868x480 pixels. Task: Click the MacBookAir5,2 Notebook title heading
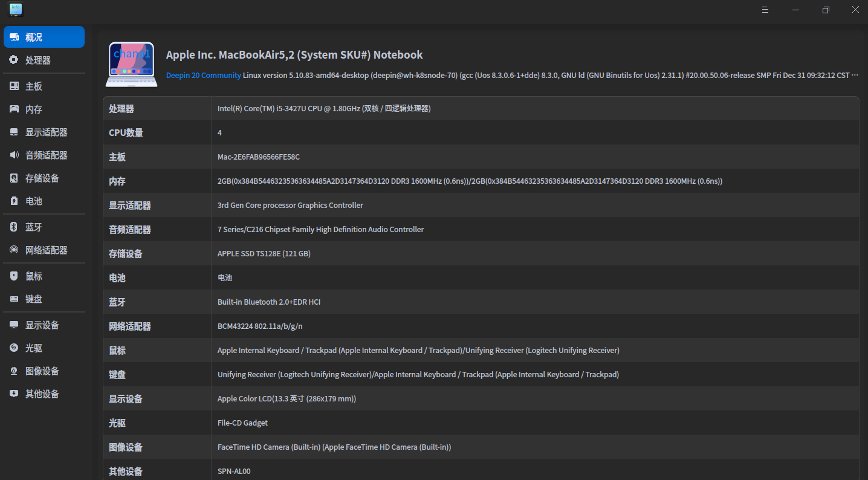(x=294, y=55)
